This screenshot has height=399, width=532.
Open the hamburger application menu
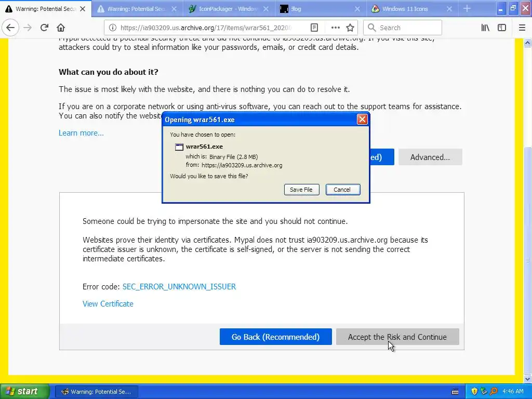pyautogui.click(x=522, y=28)
